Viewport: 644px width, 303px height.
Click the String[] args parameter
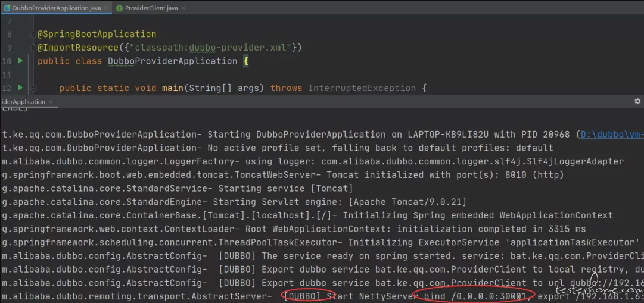click(224, 88)
